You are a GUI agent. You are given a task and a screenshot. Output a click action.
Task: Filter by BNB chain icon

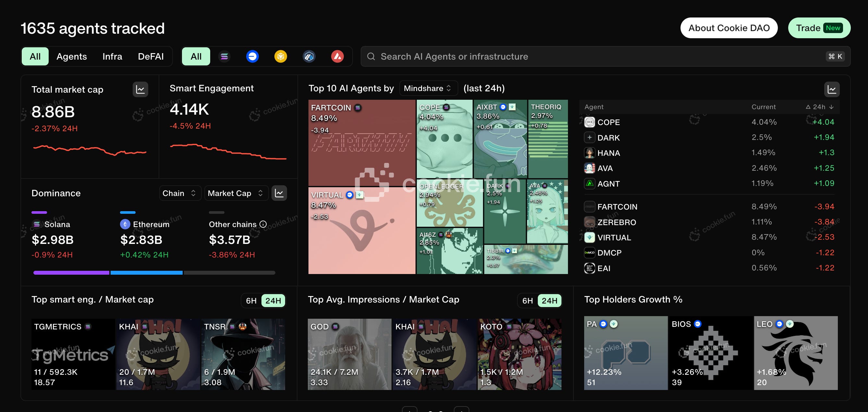(x=281, y=56)
